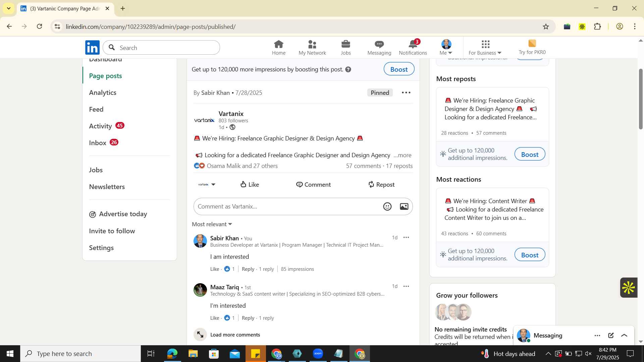Viewport: 644px width, 362px height.
Task: Click the LinkedIn logo
Action: (92, 48)
